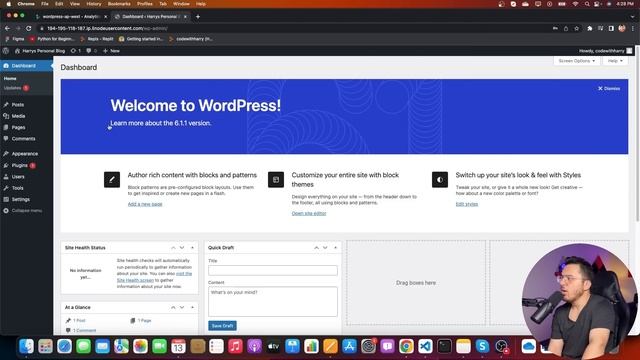Viewport: 640px width, 360px height.
Task: Open a new browser tab
Action: 198,17
